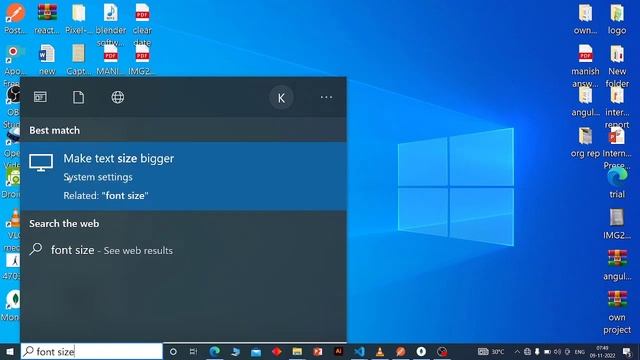Open Task View on the taskbar
The width and height of the screenshot is (640, 360).
point(193,351)
